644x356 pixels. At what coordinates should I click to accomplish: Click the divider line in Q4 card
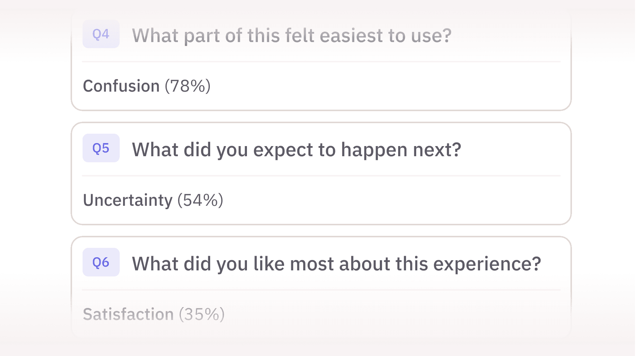(321, 62)
